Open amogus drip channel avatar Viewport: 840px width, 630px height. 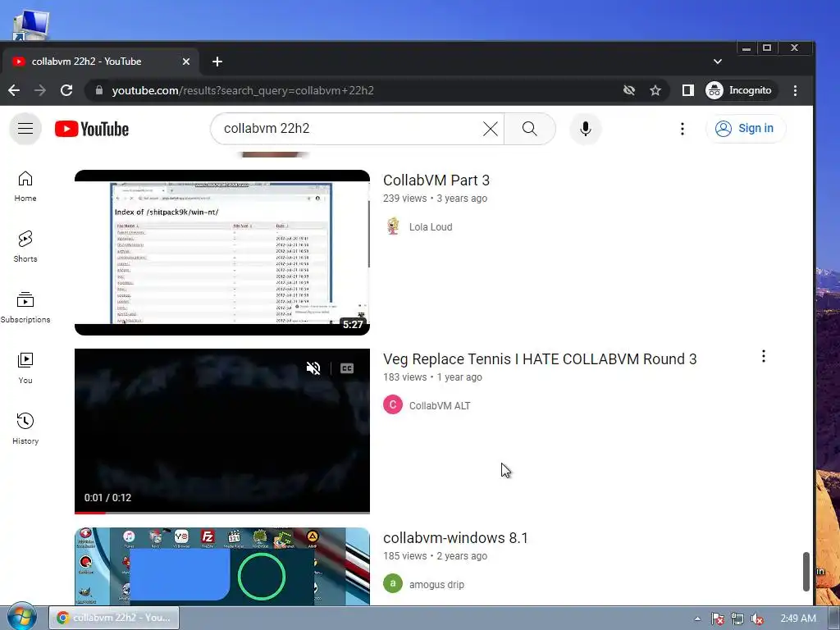[x=393, y=583]
